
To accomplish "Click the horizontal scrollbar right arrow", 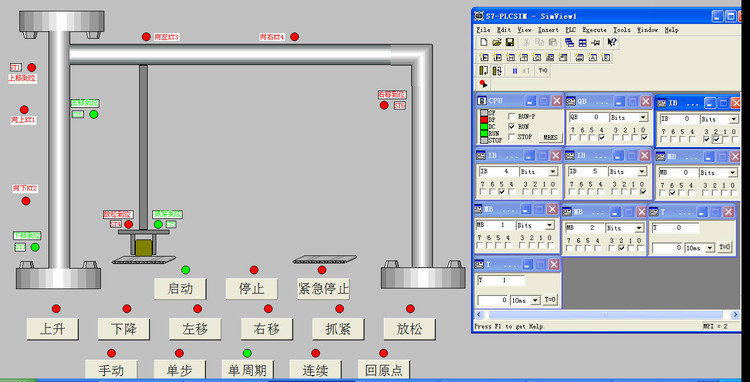I will click(x=736, y=315).
